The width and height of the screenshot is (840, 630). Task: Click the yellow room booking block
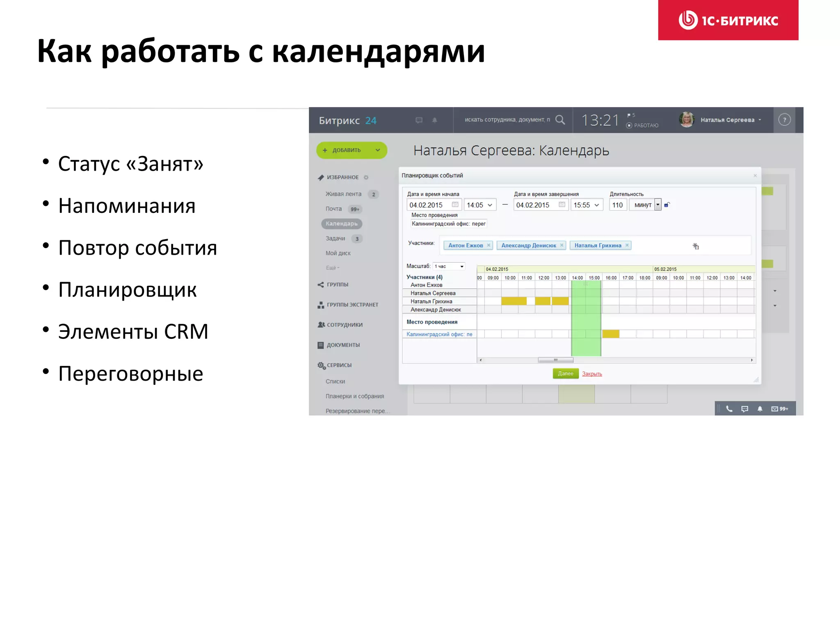point(611,334)
